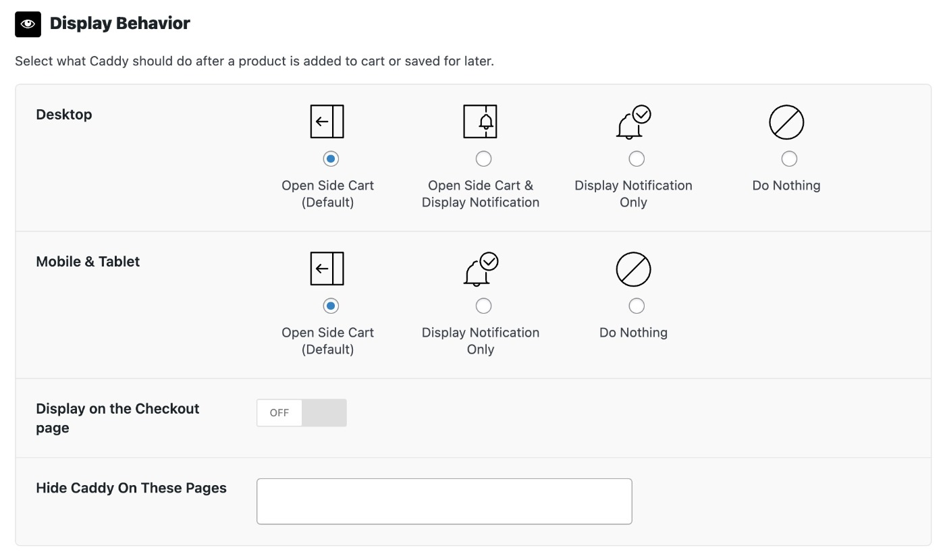Image resolution: width=945 pixels, height=560 pixels.
Task: Click Open Side Cart & Display Notification label
Action: 481,194
